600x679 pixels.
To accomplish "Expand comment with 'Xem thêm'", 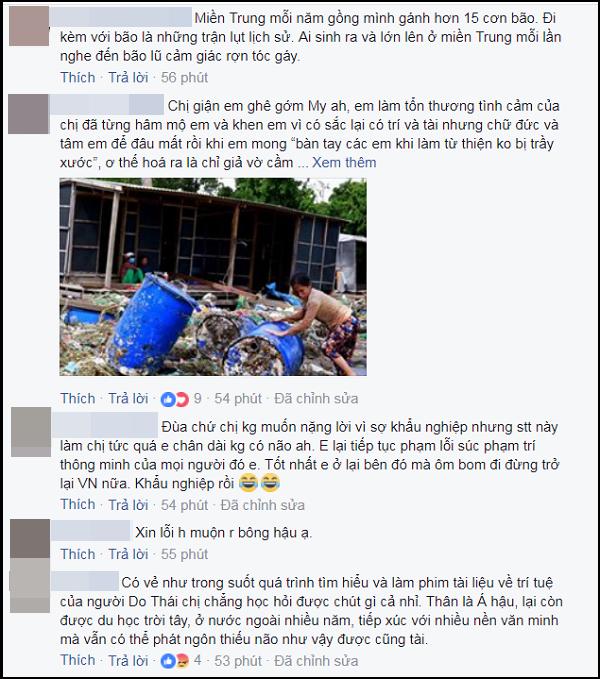I will 344,162.
